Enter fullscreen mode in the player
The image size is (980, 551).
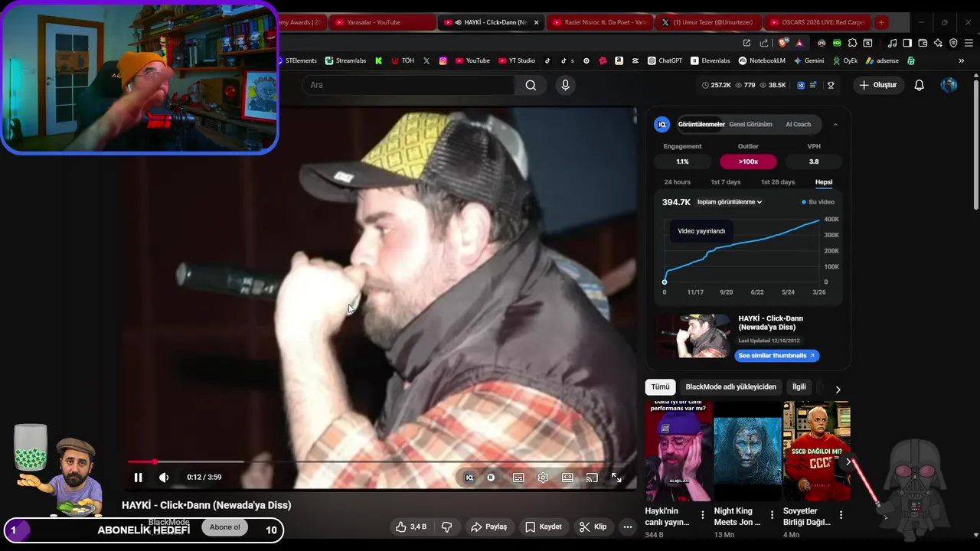click(x=616, y=478)
